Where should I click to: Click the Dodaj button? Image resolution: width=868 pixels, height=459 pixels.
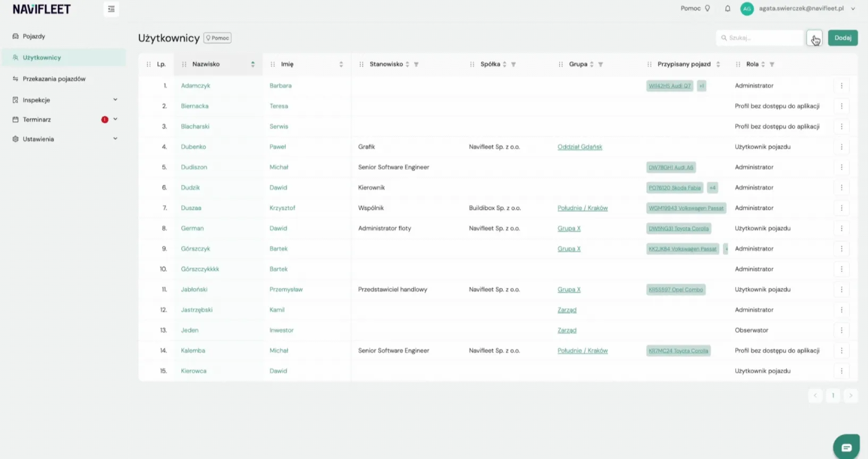point(842,38)
